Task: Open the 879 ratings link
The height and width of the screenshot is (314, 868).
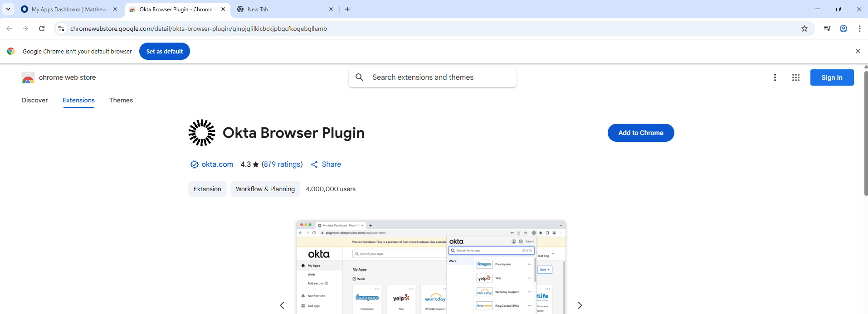Action: point(282,164)
